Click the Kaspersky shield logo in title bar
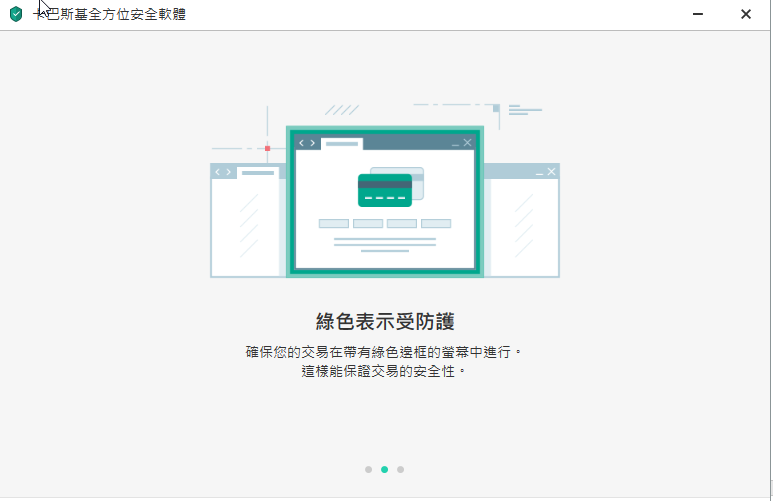773x501 pixels. pos(16,14)
